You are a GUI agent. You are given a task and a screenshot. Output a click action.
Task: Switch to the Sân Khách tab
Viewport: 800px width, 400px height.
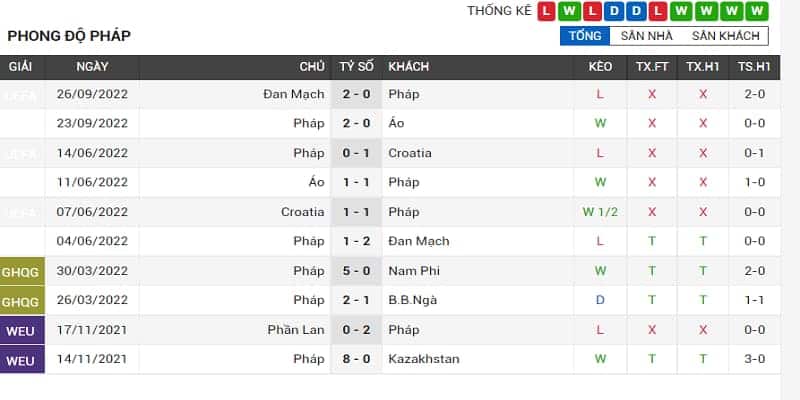click(726, 36)
